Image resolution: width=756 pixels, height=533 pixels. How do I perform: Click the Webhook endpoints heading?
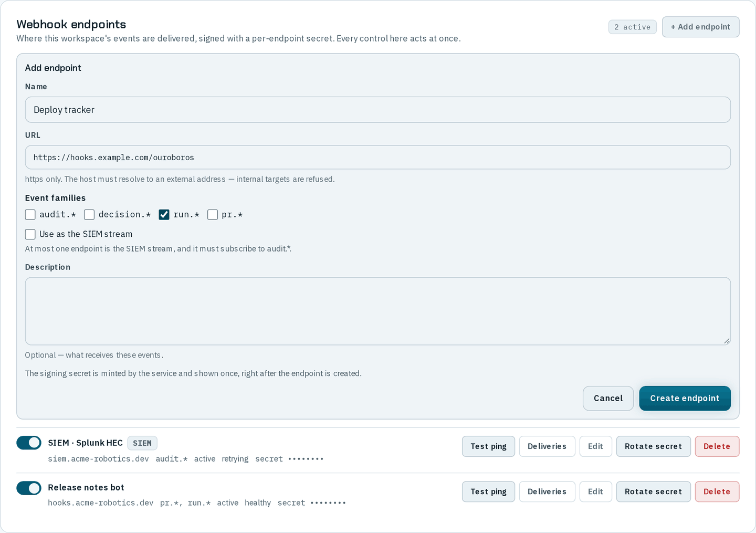[x=71, y=24]
